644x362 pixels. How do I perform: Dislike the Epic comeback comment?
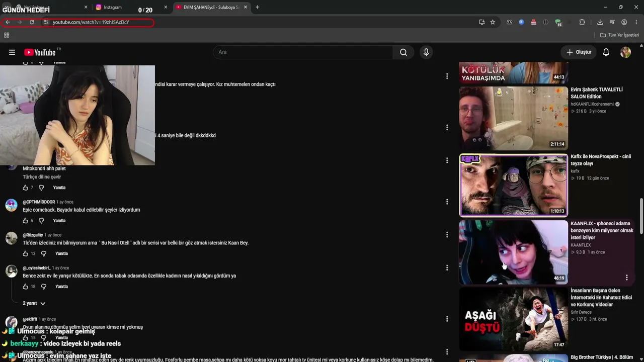41,221
